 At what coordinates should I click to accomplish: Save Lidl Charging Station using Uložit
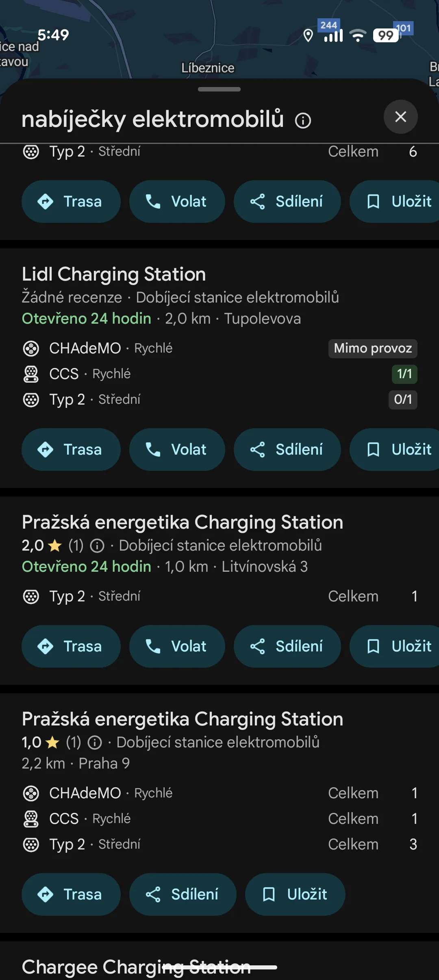point(398,449)
